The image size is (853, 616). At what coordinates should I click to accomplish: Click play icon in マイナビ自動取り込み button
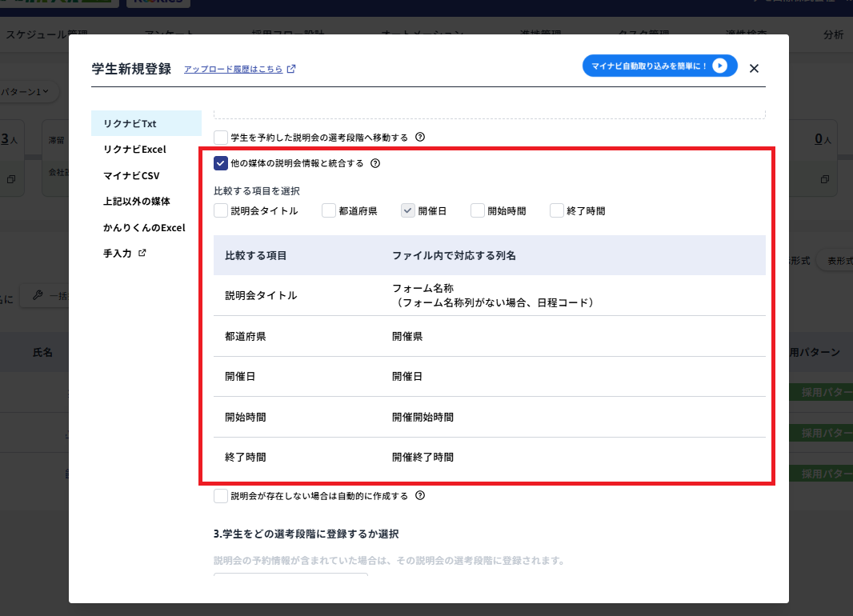pos(719,66)
